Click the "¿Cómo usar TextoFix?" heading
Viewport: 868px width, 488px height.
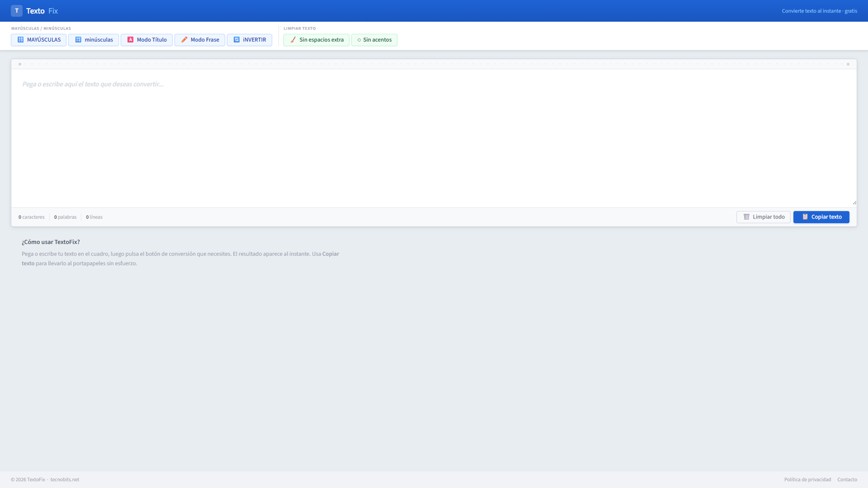[50, 242]
